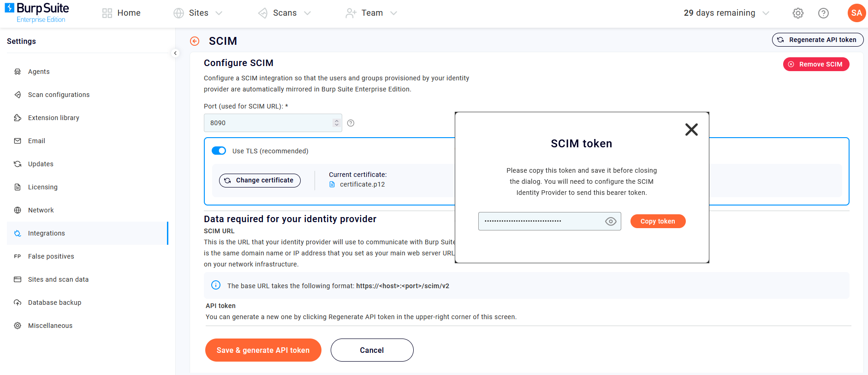The width and height of the screenshot is (868, 375).
Task: Click the Database backup cloud icon
Action: click(18, 302)
